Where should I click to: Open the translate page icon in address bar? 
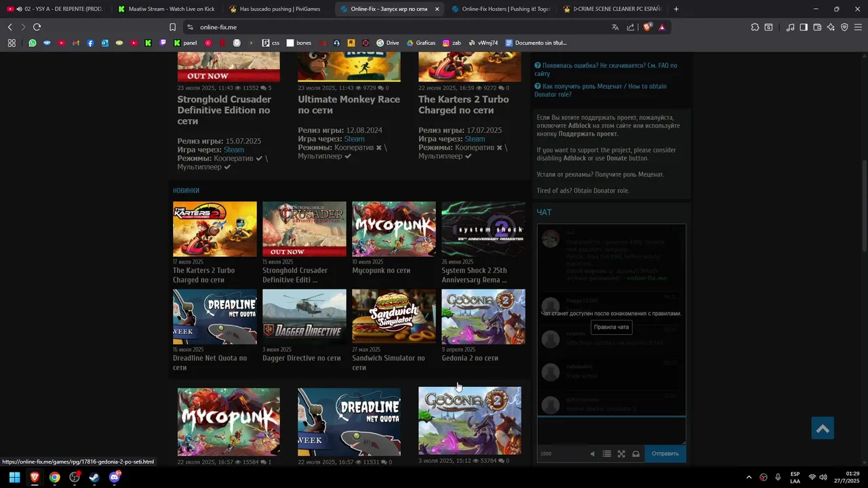615,27
